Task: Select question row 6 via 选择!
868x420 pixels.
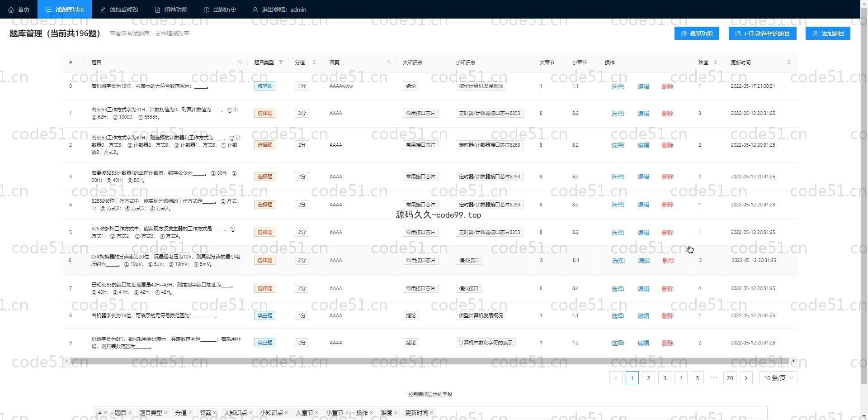Action: [618, 261]
